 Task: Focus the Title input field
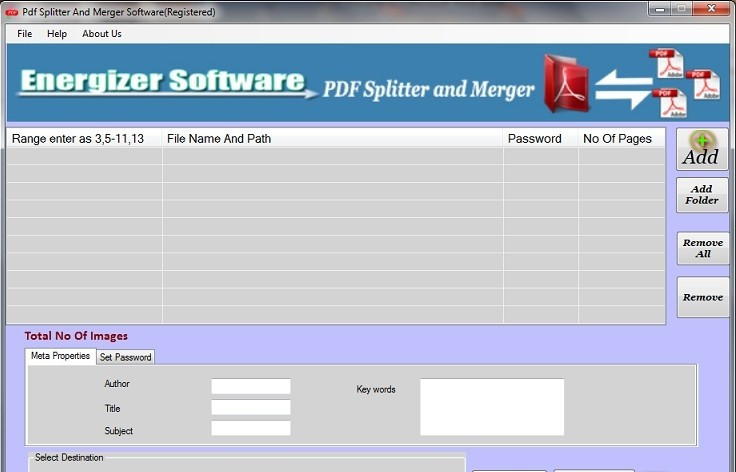[251, 407]
